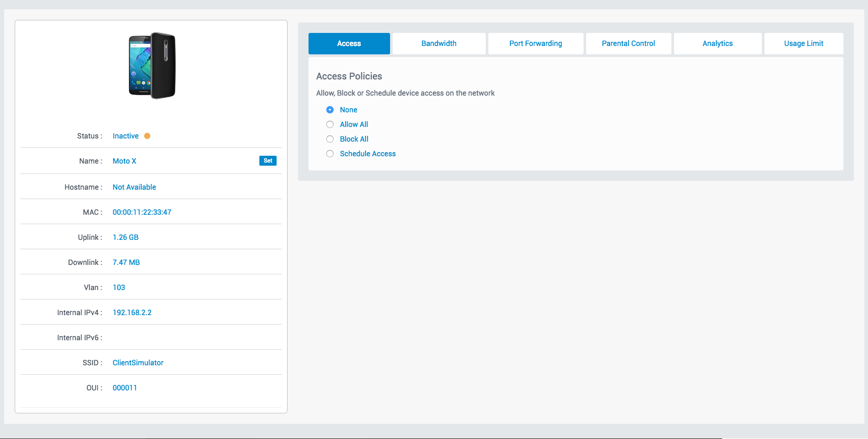Click the Internal IPv6 label
The image size is (868, 439).
click(x=79, y=338)
